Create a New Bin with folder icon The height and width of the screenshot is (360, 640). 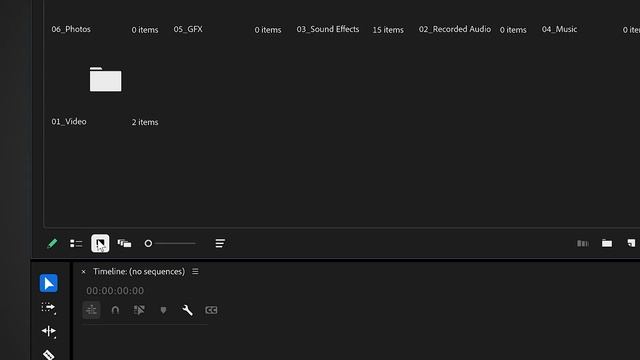pyautogui.click(x=607, y=244)
